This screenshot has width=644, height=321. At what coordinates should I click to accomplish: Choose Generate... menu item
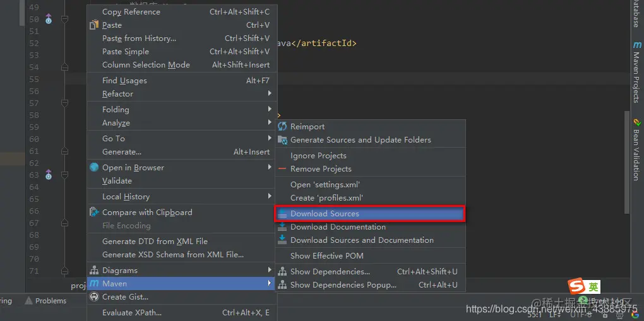(x=182, y=152)
